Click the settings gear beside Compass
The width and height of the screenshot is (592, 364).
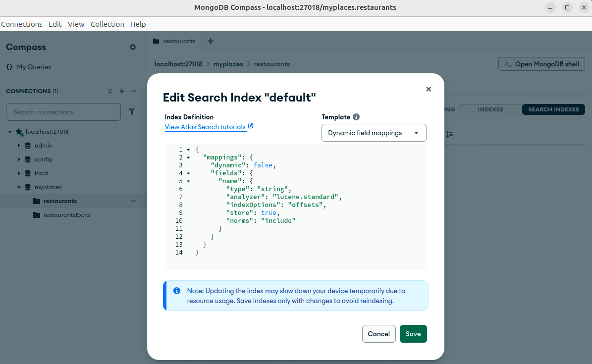(x=132, y=47)
